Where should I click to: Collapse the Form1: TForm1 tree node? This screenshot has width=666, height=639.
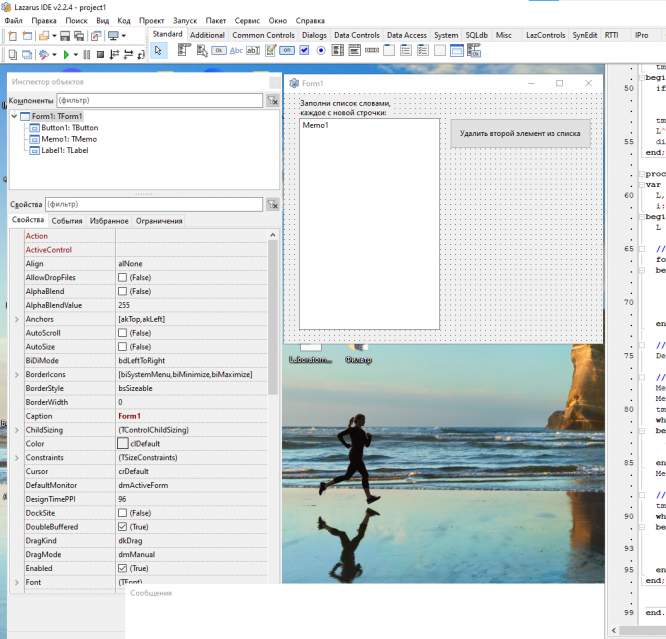click(14, 117)
